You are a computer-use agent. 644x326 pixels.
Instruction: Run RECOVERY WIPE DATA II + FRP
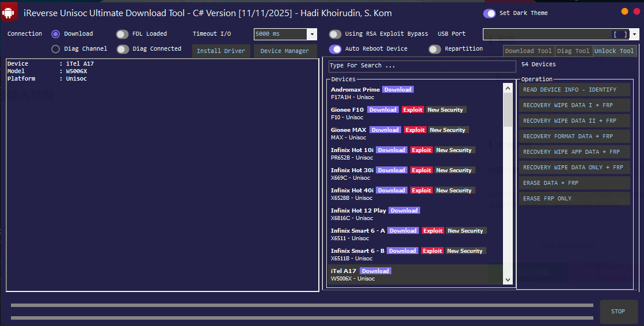coord(574,121)
